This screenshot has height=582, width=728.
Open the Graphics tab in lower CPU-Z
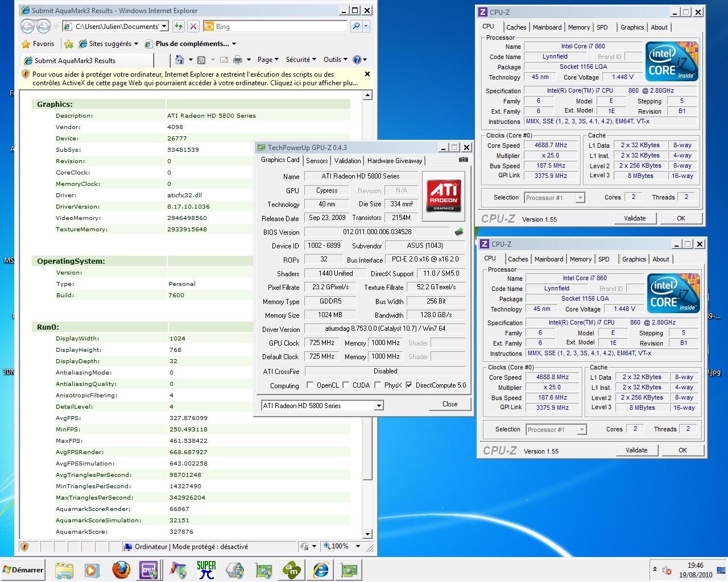pyautogui.click(x=634, y=259)
